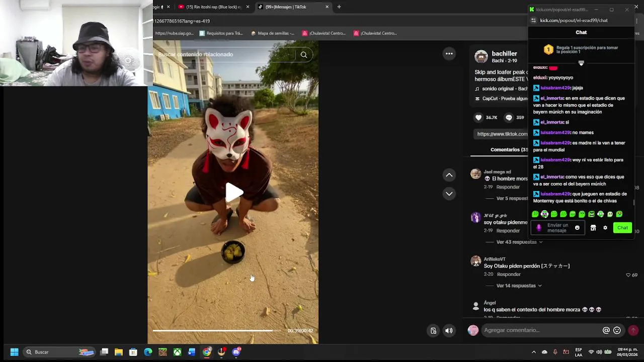Insert the first green emote in Kick quick bar
The width and height of the screenshot is (644, 362).
click(x=535, y=214)
